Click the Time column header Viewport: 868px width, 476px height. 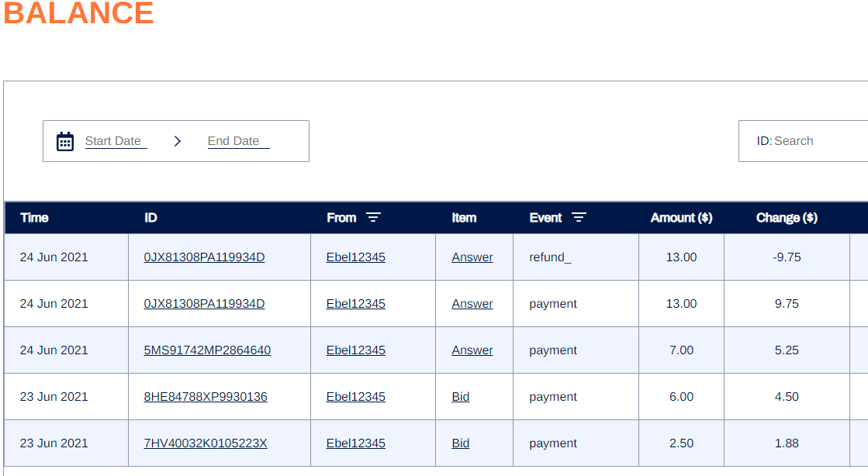point(34,218)
